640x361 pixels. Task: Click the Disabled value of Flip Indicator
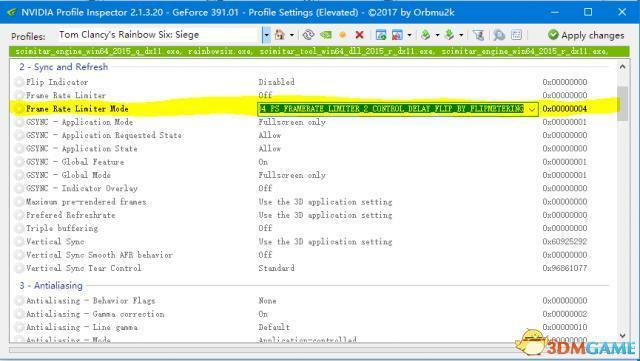[276, 82]
